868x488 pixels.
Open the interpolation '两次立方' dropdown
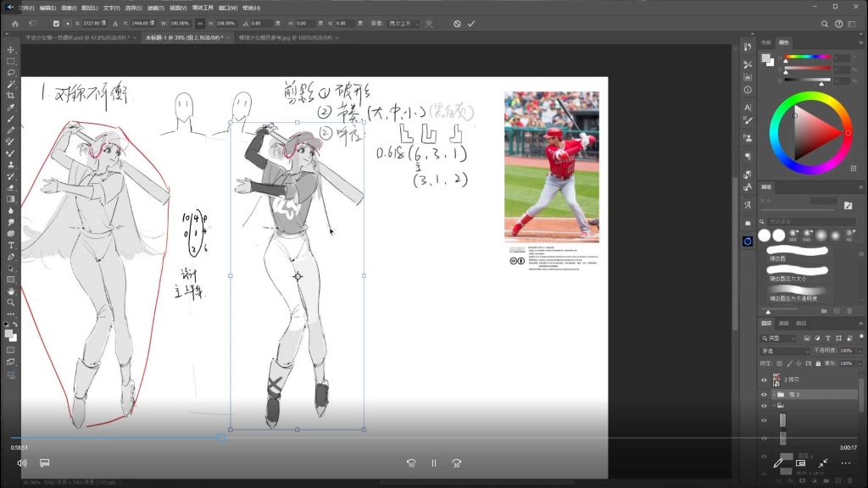pyautogui.click(x=403, y=24)
